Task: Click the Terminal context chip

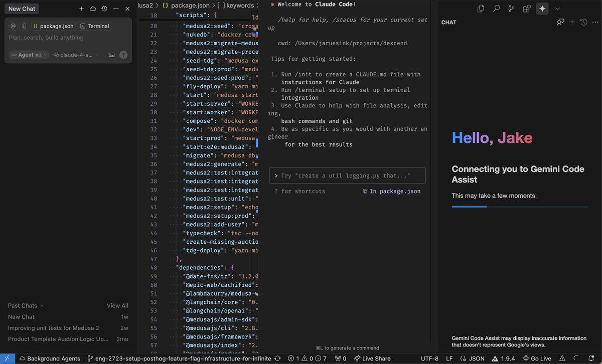Action: (94, 26)
